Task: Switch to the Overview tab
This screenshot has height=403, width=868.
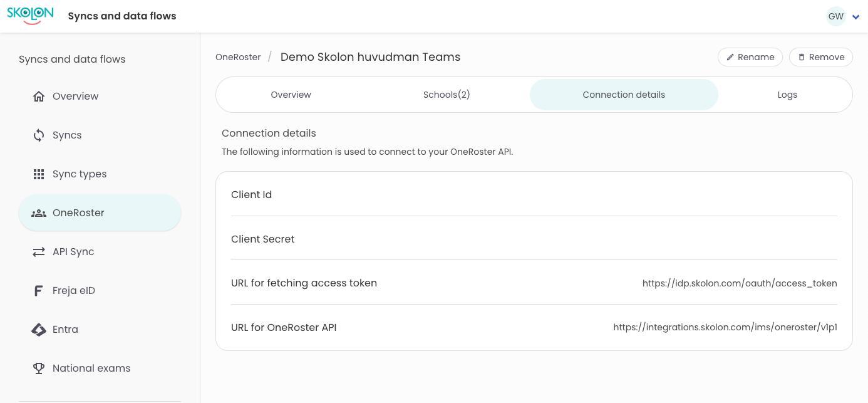Action: click(291, 95)
